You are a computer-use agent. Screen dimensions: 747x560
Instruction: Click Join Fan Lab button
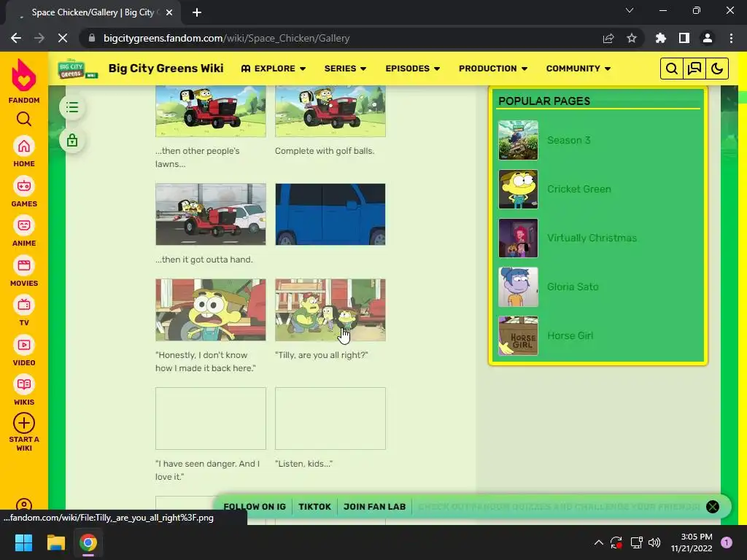coord(374,507)
